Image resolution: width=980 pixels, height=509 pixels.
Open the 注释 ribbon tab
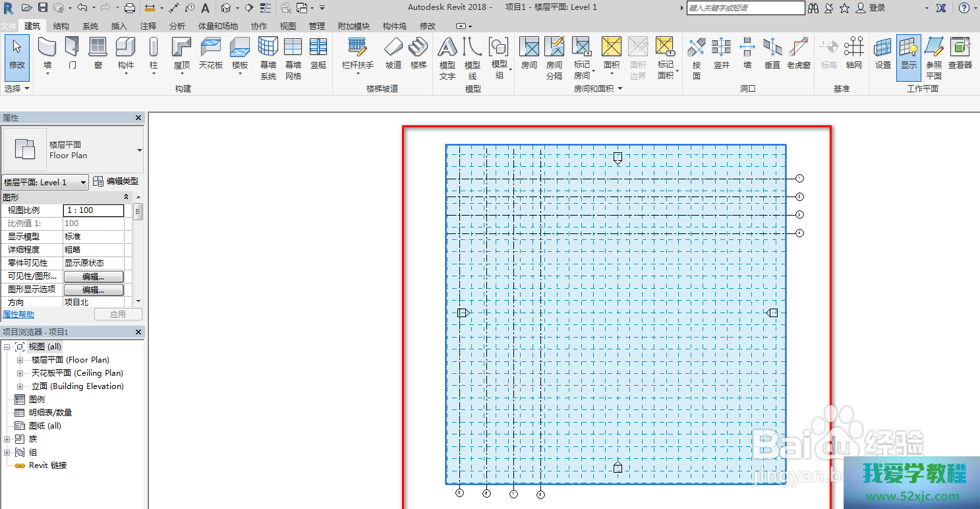[148, 26]
